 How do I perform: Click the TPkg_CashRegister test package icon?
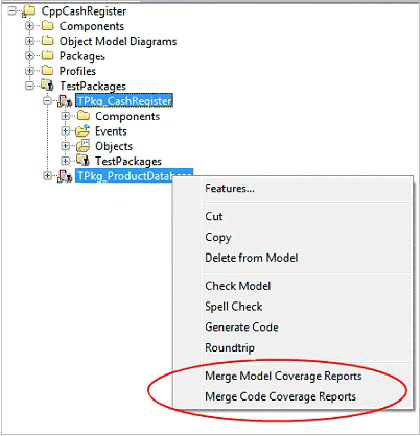coord(65,101)
